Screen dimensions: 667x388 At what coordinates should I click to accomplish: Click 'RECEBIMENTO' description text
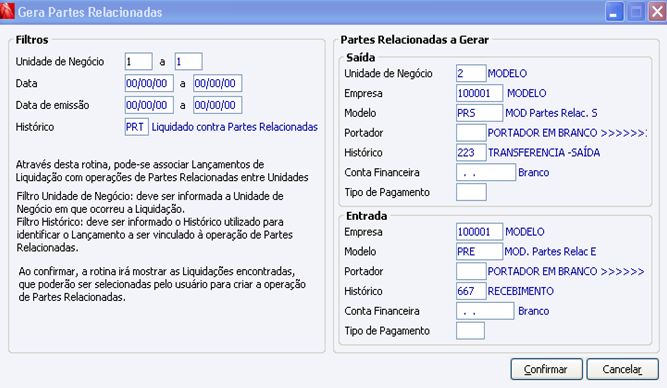(521, 291)
